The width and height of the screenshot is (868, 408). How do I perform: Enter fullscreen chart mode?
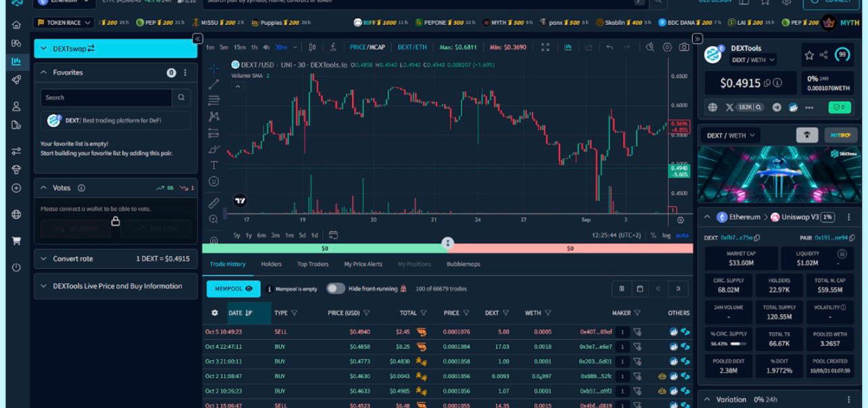pyautogui.click(x=546, y=47)
